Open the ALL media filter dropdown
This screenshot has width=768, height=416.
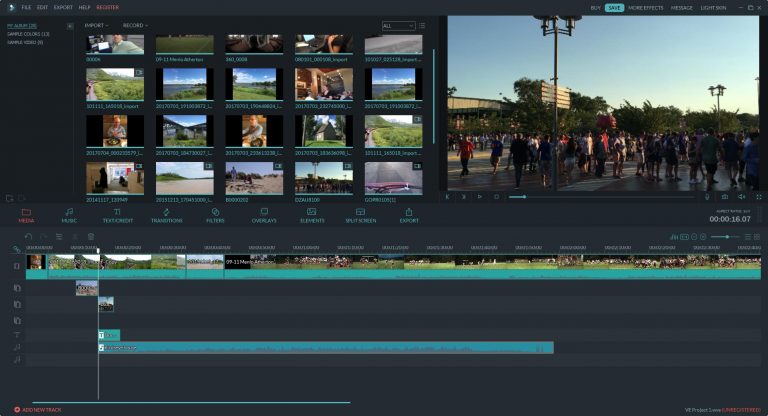[x=398, y=26]
